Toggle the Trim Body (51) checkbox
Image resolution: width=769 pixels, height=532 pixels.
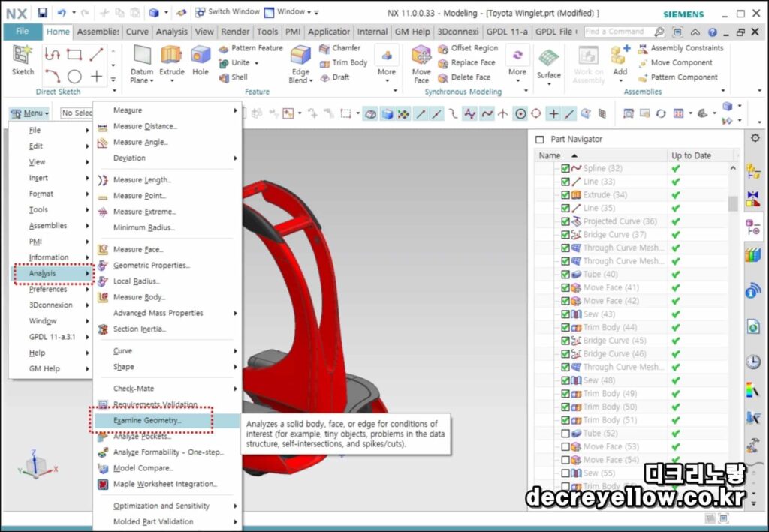coord(565,420)
